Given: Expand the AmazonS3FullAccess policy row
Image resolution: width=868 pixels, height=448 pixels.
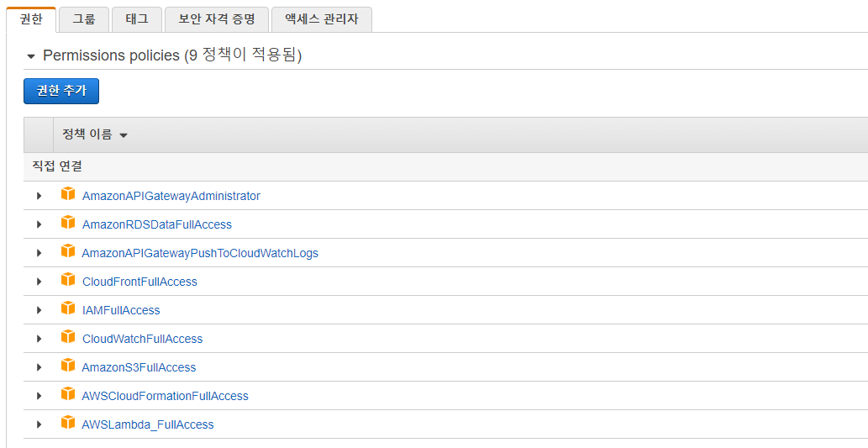Looking at the screenshot, I should pos(39,367).
